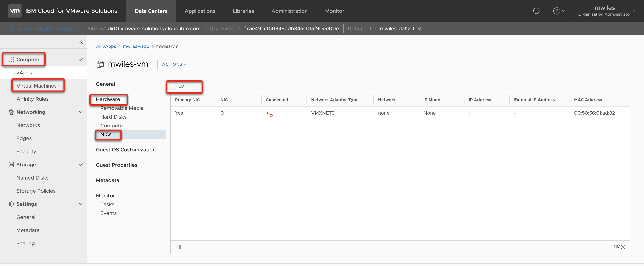Click the back arrow beside All Virtual data centers
This screenshot has height=266, width=644.
(x=12, y=29)
